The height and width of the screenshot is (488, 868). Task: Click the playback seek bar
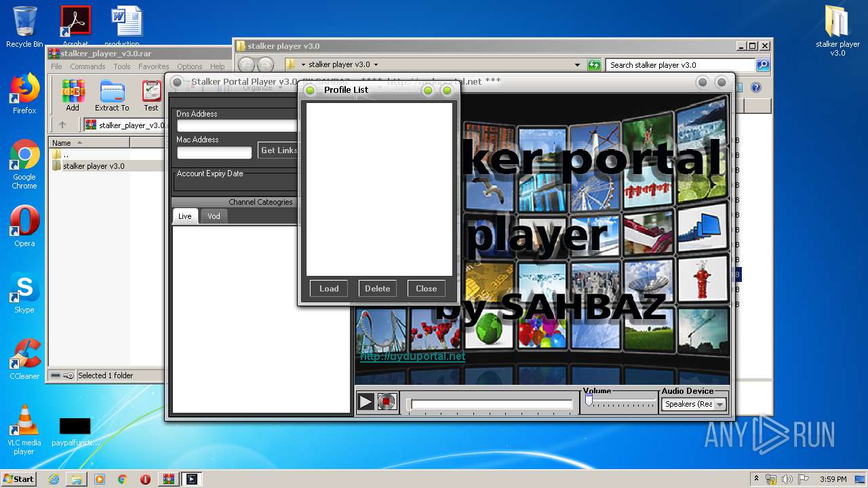[x=492, y=404]
